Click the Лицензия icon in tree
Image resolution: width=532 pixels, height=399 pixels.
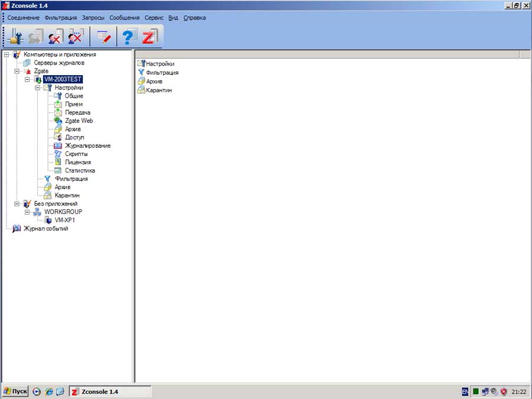[x=58, y=162]
